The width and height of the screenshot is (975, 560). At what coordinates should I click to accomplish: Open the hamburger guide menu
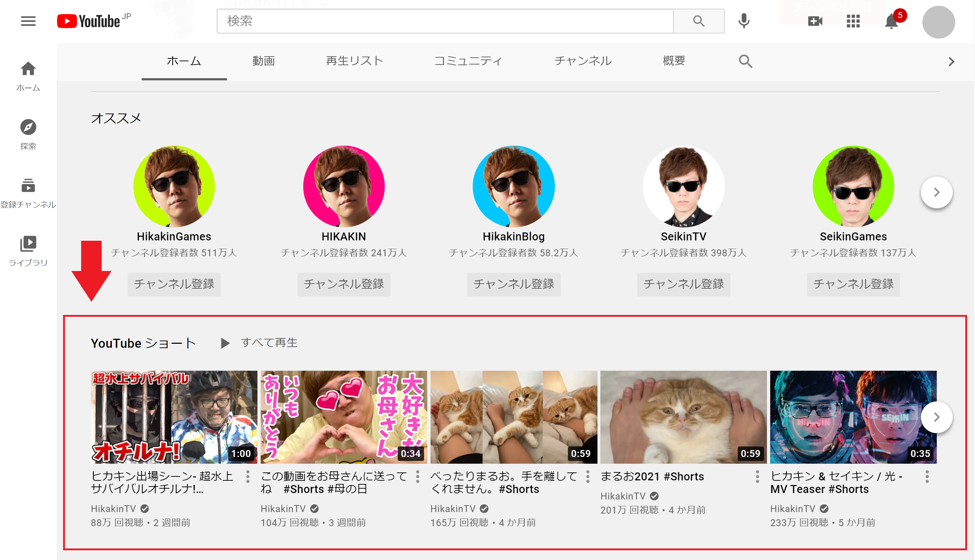28,21
